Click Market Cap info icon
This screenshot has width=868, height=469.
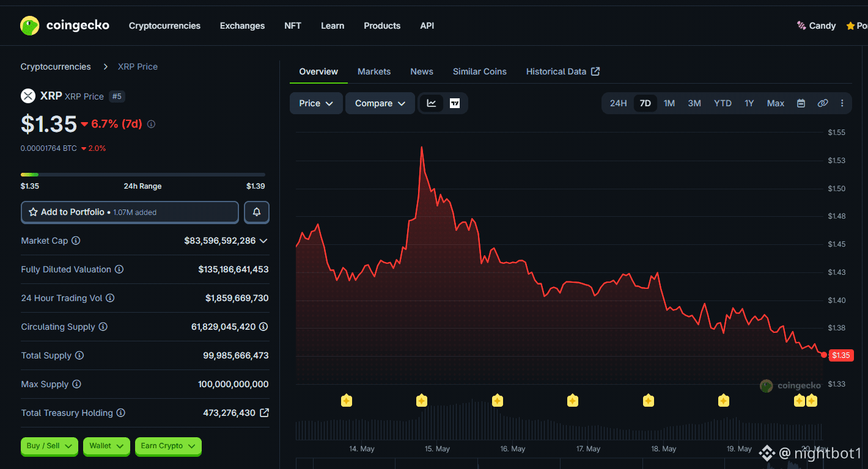[76, 241]
